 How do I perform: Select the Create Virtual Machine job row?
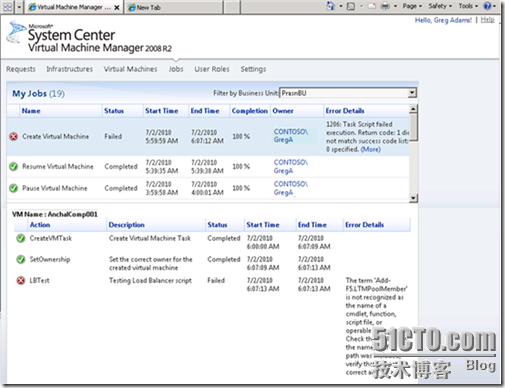click(x=208, y=136)
